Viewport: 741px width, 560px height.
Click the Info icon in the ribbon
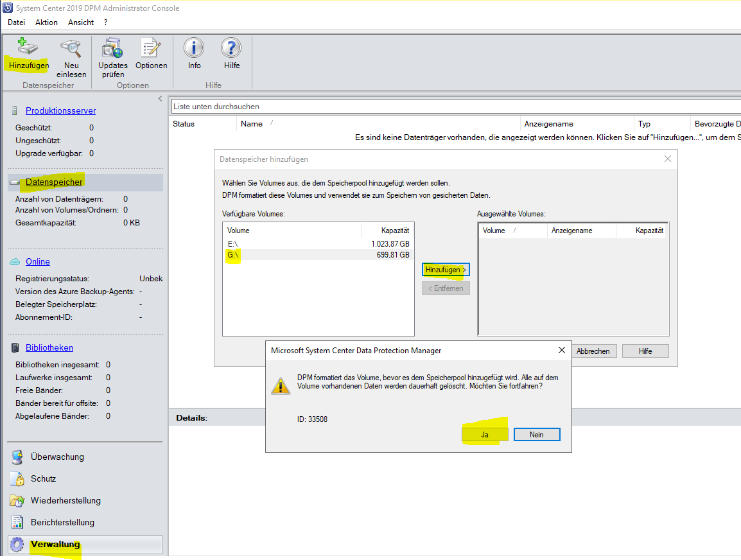point(194,48)
